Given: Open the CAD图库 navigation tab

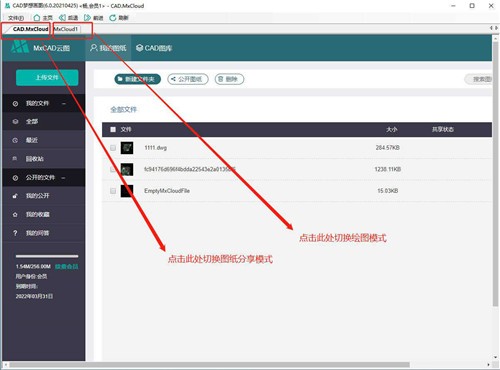Looking at the screenshot, I should [x=154, y=48].
